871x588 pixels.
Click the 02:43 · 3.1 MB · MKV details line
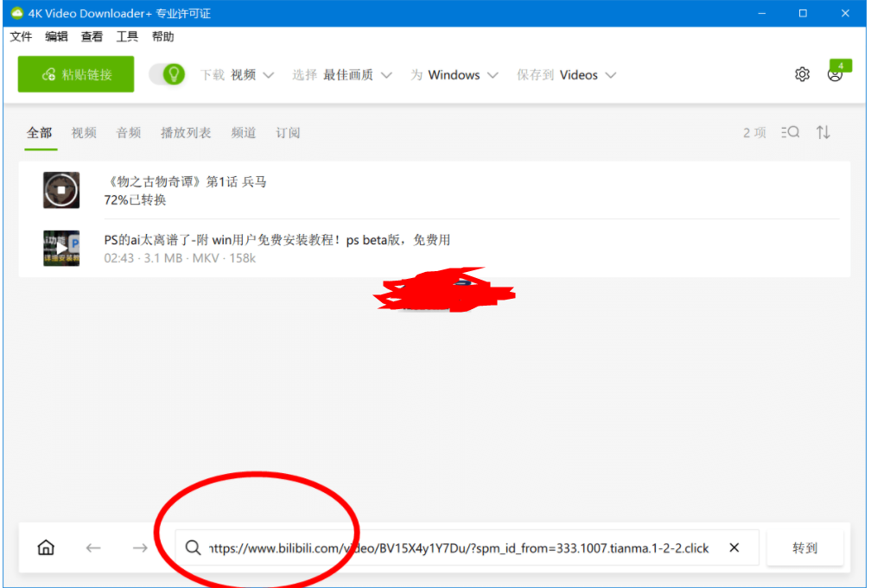tap(180, 258)
